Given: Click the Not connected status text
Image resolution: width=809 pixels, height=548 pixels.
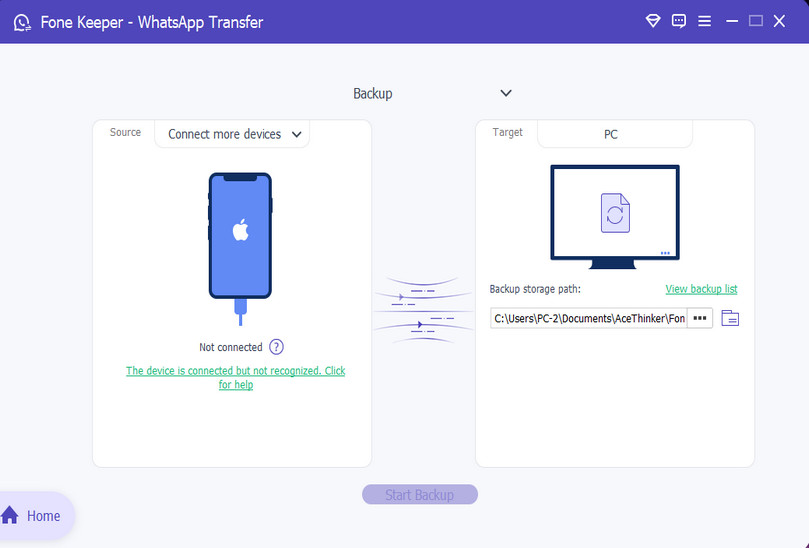Looking at the screenshot, I should pyautogui.click(x=231, y=347).
